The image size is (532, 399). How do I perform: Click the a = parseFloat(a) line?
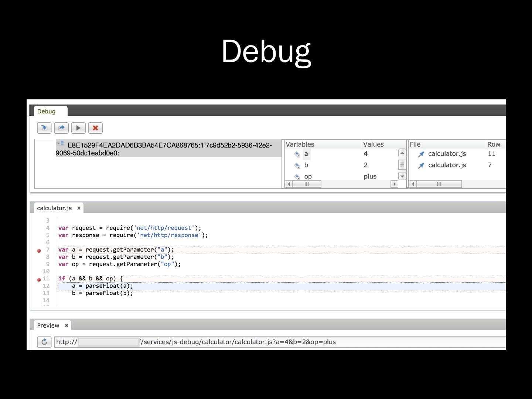[102, 286]
